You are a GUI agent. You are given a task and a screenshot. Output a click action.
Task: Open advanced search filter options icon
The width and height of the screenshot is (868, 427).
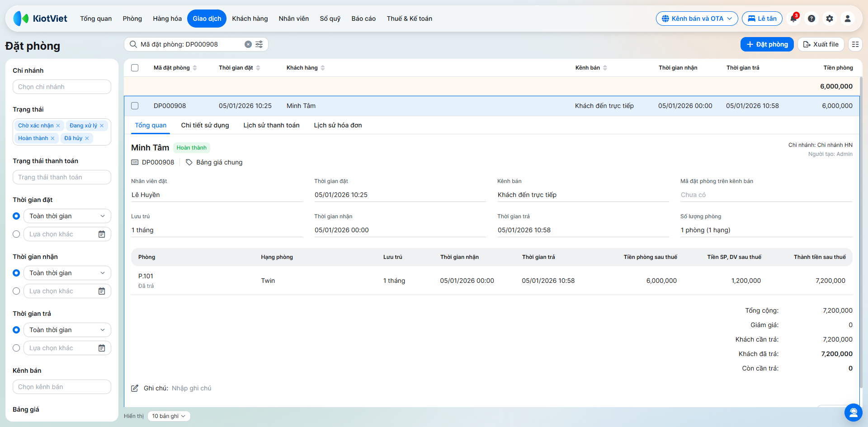tap(259, 44)
